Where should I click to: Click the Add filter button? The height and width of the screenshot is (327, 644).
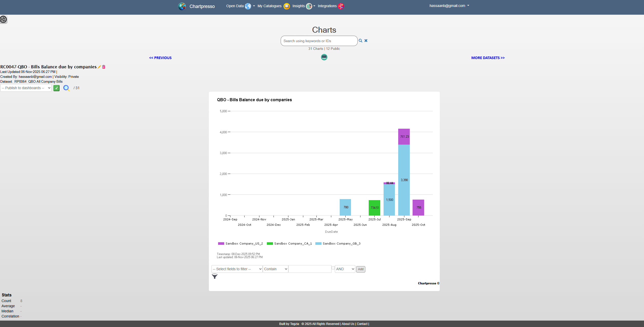360,269
